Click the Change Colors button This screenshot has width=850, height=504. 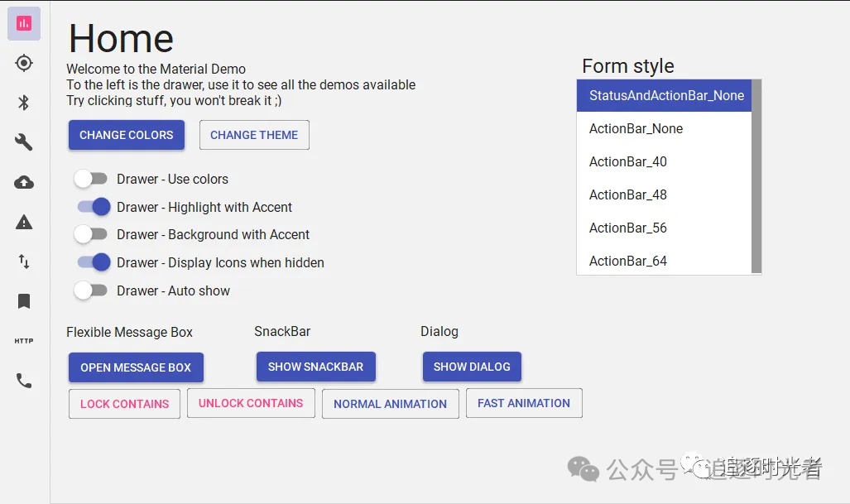pyautogui.click(x=127, y=135)
